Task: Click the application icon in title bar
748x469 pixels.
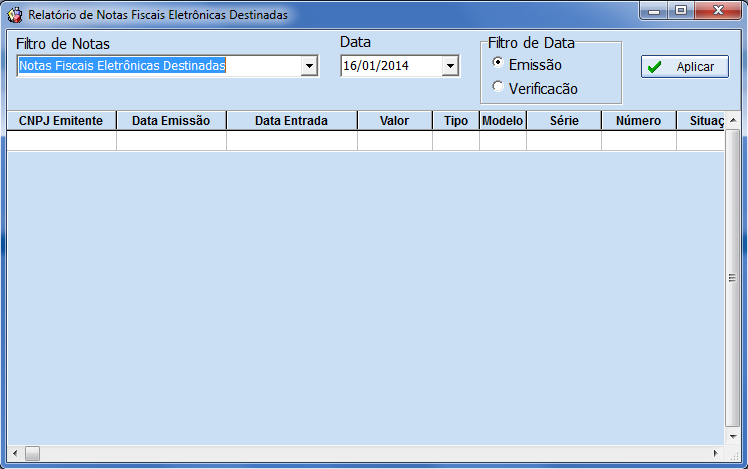Action: tap(15, 15)
